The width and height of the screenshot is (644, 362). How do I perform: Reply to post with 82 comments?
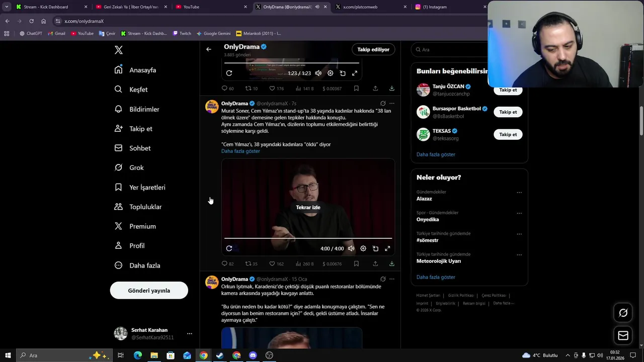[227, 263]
